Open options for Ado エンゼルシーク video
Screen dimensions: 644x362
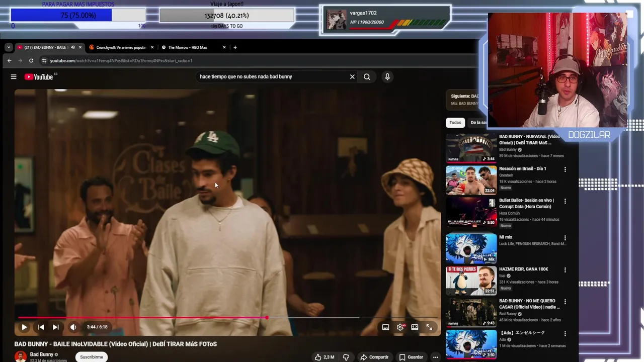[x=565, y=333]
